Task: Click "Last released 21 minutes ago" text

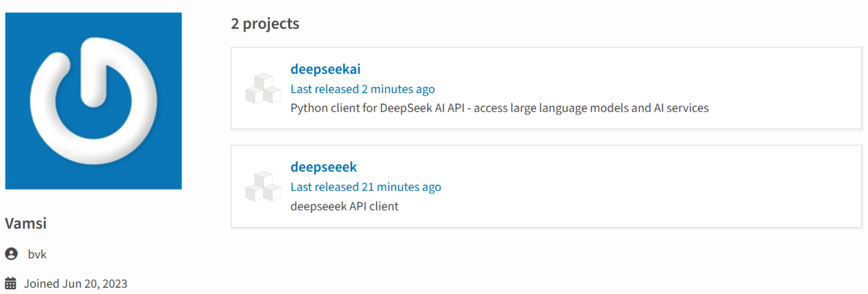Action: pos(366,187)
